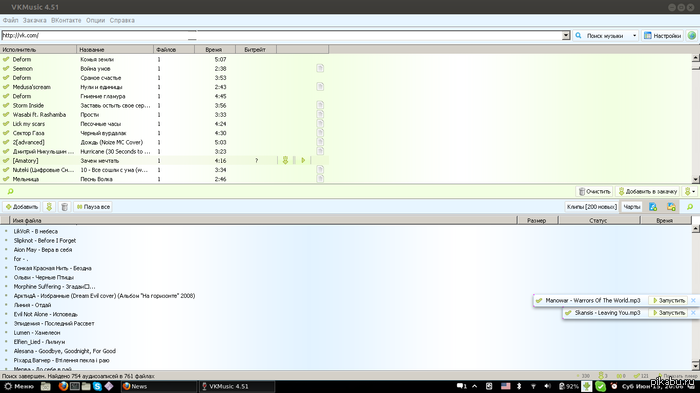Click the lyrics icon on Мельница row
The height and width of the screenshot is (393, 700).
click(x=320, y=179)
